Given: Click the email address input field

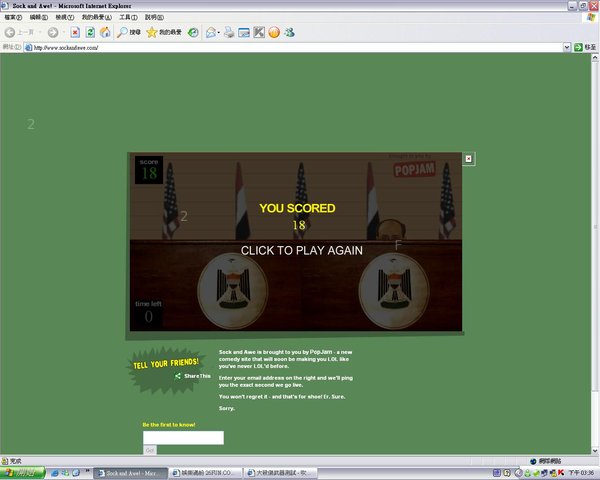Looking at the screenshot, I should [183, 437].
